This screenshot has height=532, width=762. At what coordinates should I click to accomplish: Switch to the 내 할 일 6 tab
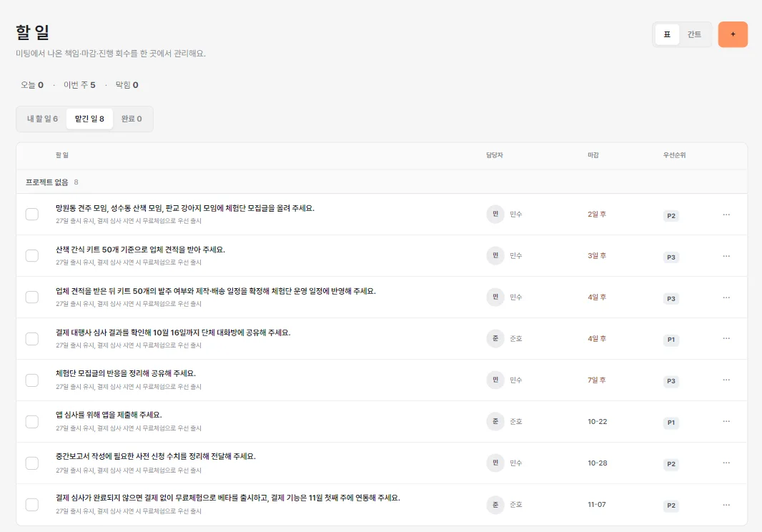[42, 119]
